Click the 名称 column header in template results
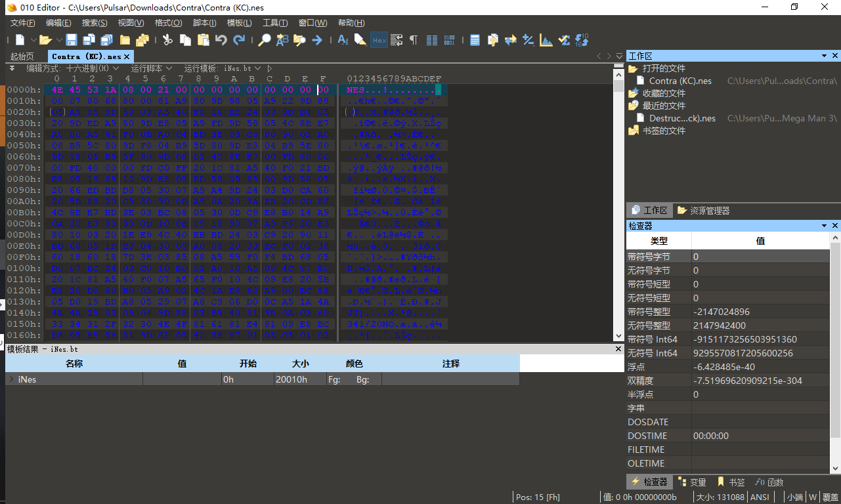Screen dimensions: 841x504 [x=74, y=364]
